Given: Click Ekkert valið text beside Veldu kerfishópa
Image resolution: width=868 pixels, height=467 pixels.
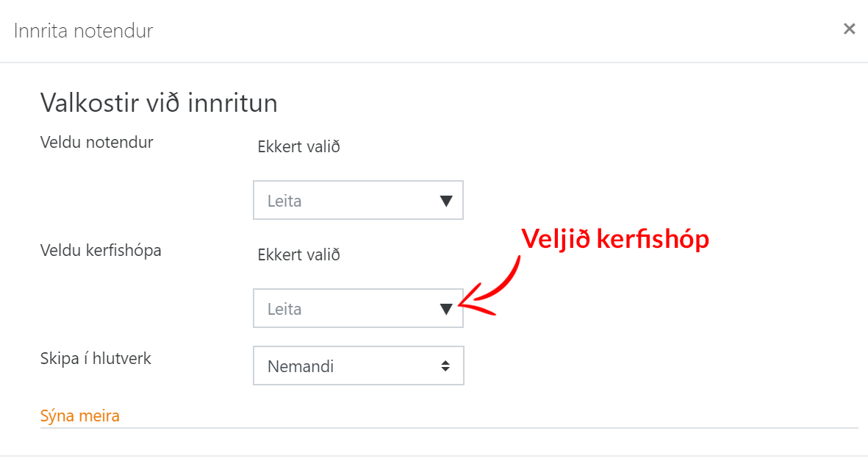Looking at the screenshot, I should tap(298, 255).
